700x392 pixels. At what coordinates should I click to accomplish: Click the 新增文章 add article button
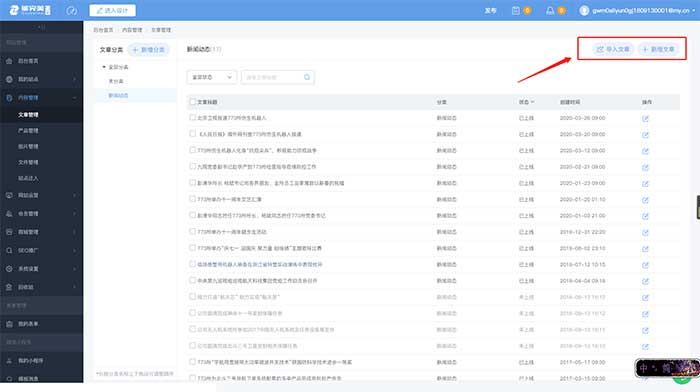coord(658,49)
